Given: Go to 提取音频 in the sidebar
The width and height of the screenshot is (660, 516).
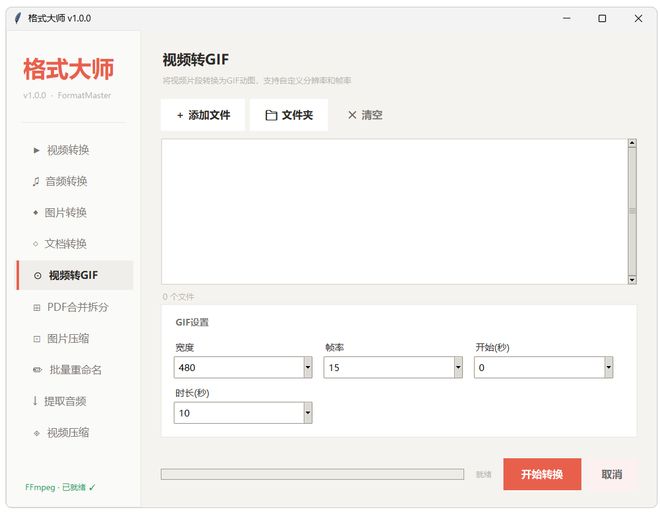Looking at the screenshot, I should (x=75, y=401).
